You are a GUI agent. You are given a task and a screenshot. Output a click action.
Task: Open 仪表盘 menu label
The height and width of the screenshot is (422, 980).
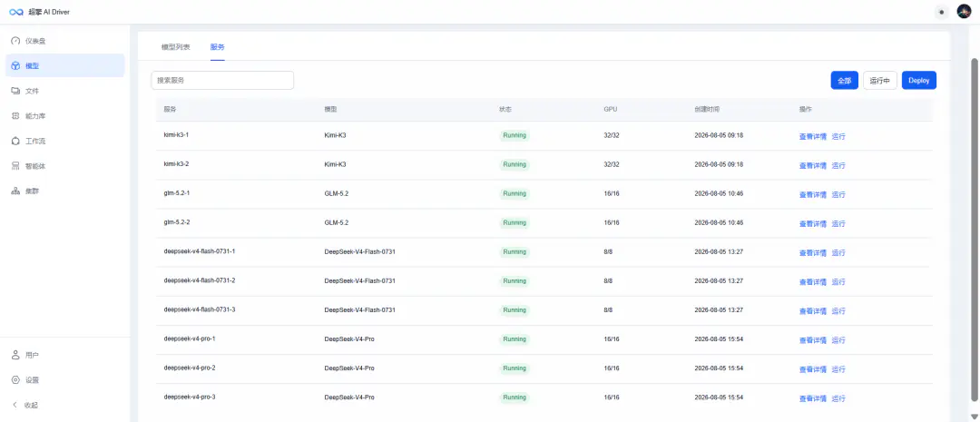pyautogui.click(x=35, y=41)
